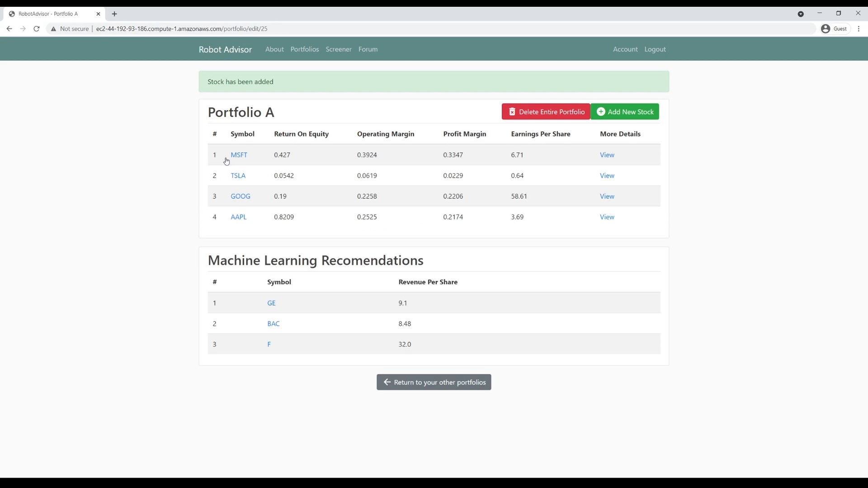Reload the page with the refresh icon
The width and height of the screenshot is (868, 488).
pos(36,28)
